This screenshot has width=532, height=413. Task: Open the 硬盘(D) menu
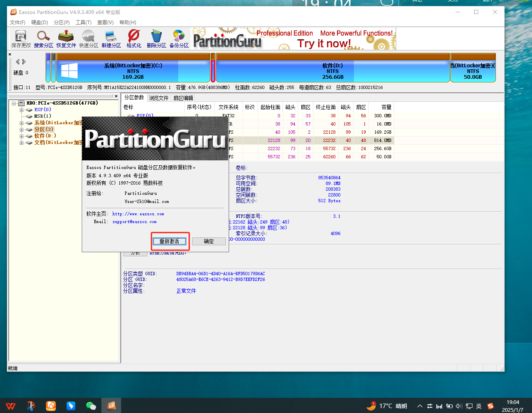tap(39, 23)
